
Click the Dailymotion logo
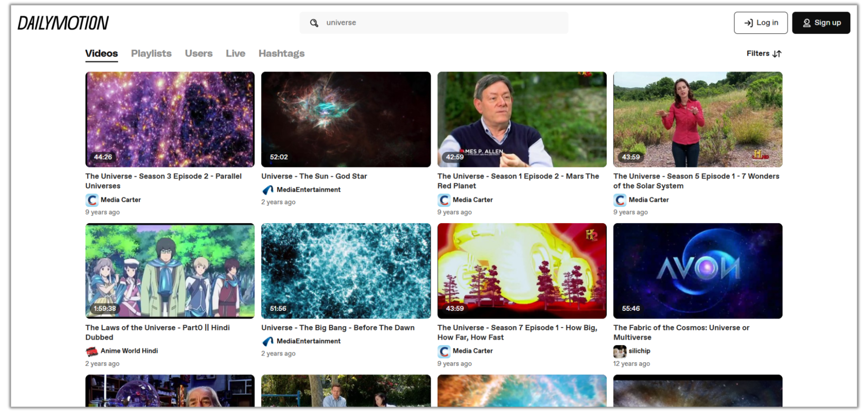pyautogui.click(x=63, y=23)
